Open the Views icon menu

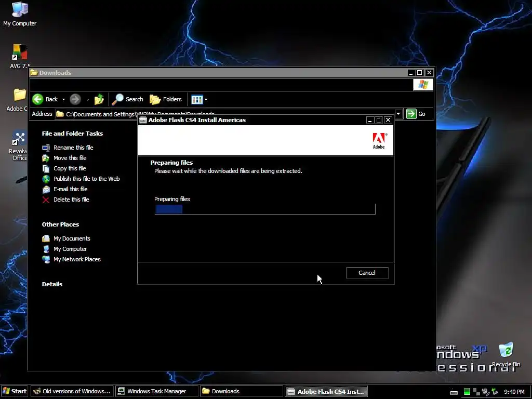coord(197,99)
